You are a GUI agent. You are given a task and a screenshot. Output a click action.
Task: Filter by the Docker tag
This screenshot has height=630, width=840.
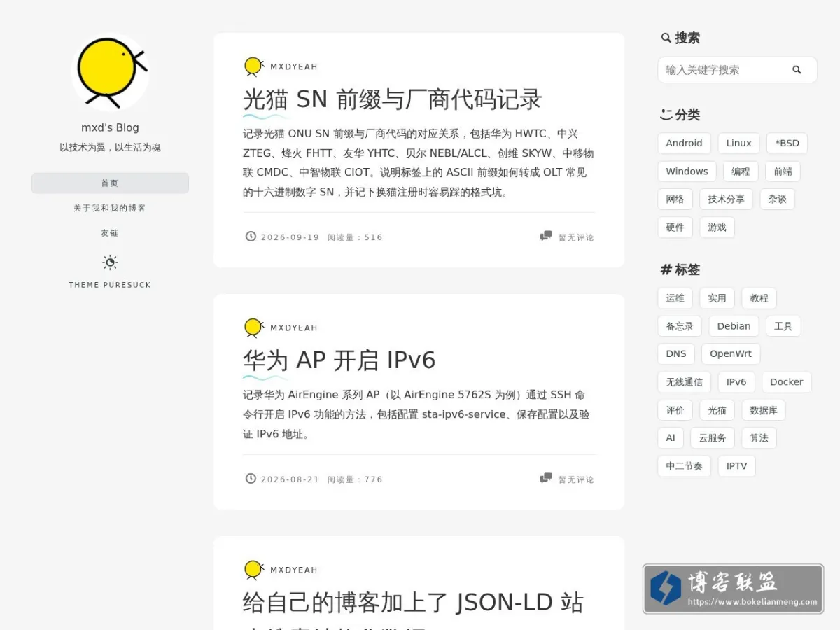coord(786,382)
